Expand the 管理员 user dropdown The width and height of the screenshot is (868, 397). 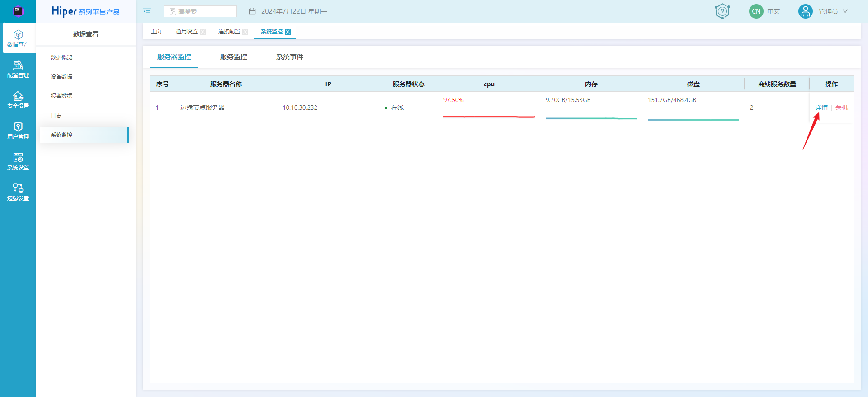[833, 11]
